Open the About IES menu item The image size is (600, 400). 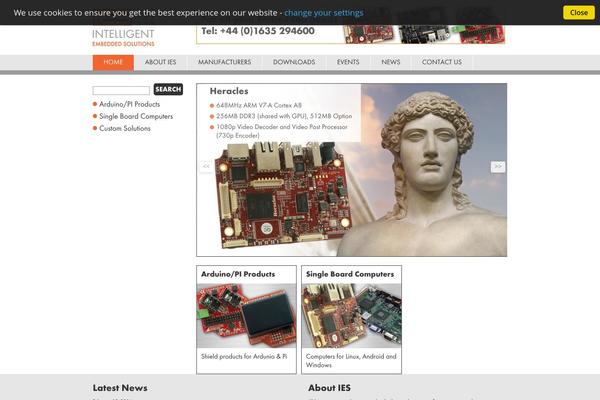pos(160,62)
